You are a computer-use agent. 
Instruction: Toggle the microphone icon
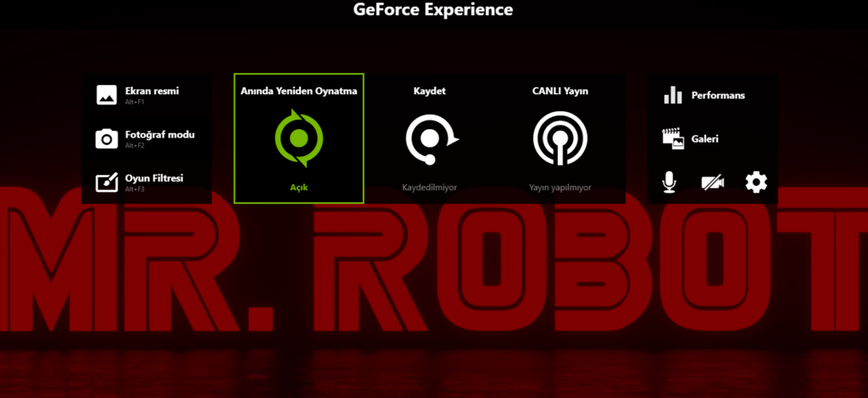coord(670,182)
